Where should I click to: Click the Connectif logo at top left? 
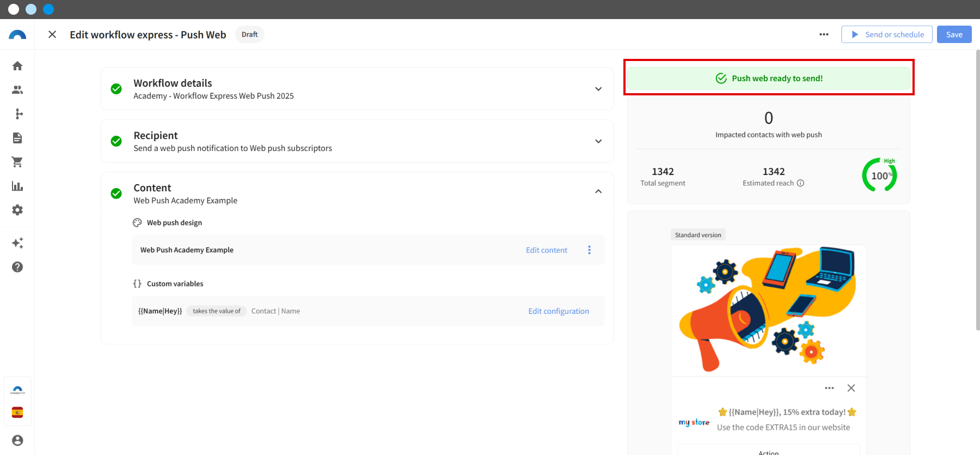coord(17,35)
